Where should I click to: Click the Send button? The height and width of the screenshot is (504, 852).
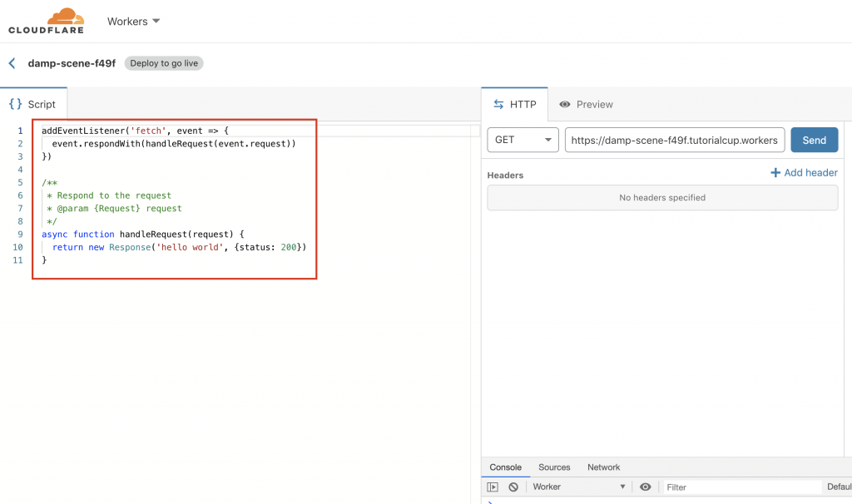(814, 140)
